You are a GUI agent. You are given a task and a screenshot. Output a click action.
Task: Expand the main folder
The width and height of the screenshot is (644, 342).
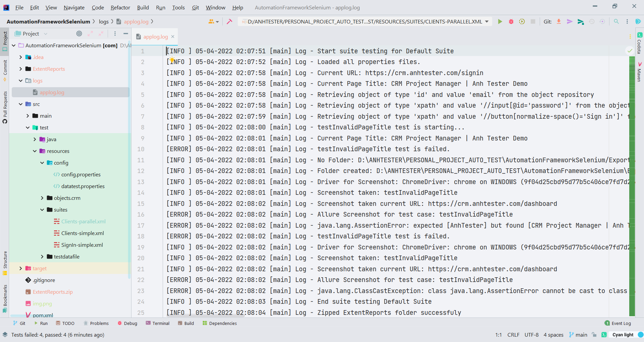(28, 116)
